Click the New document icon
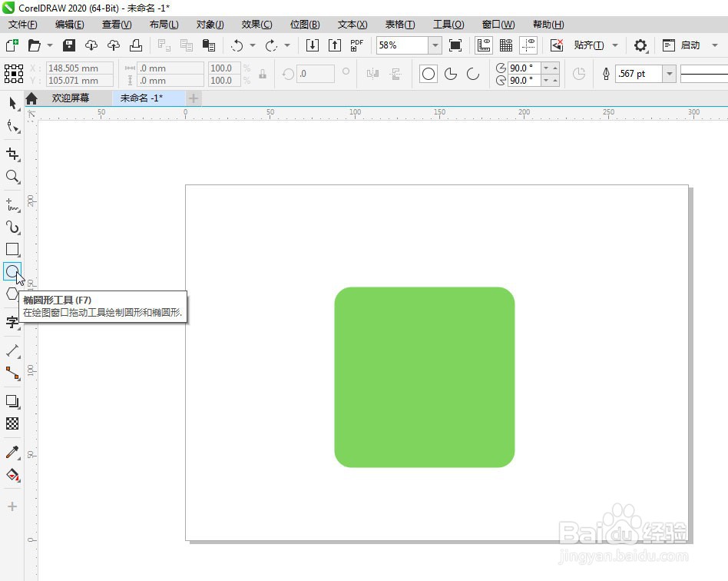This screenshot has width=728, height=581. pos(12,45)
